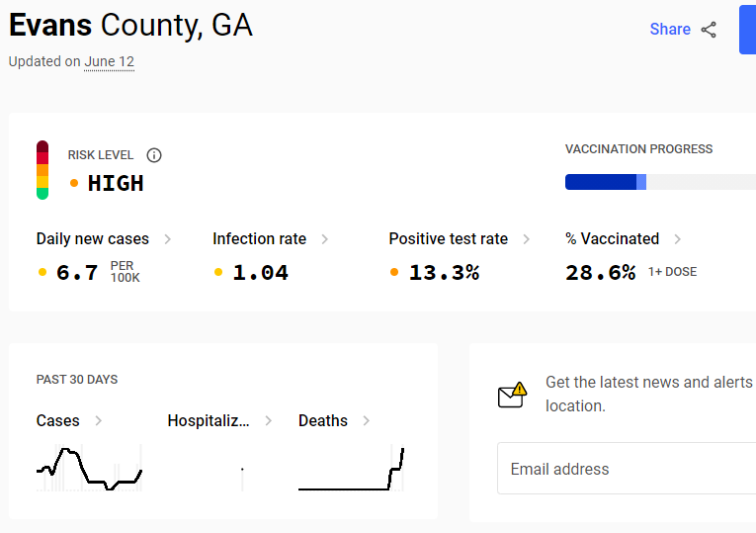
Task: Expand Daily new cases chevron
Action: [167, 239]
